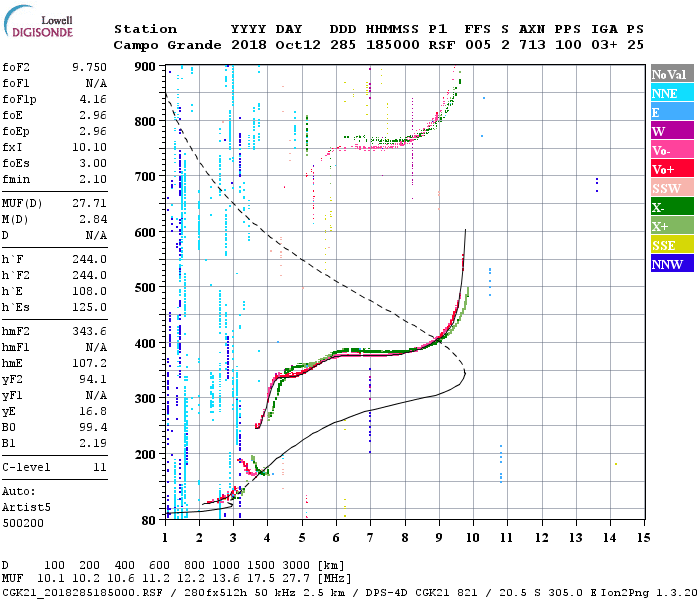
Task: Click the 5 MHz frequency axis label
Action: tap(302, 538)
